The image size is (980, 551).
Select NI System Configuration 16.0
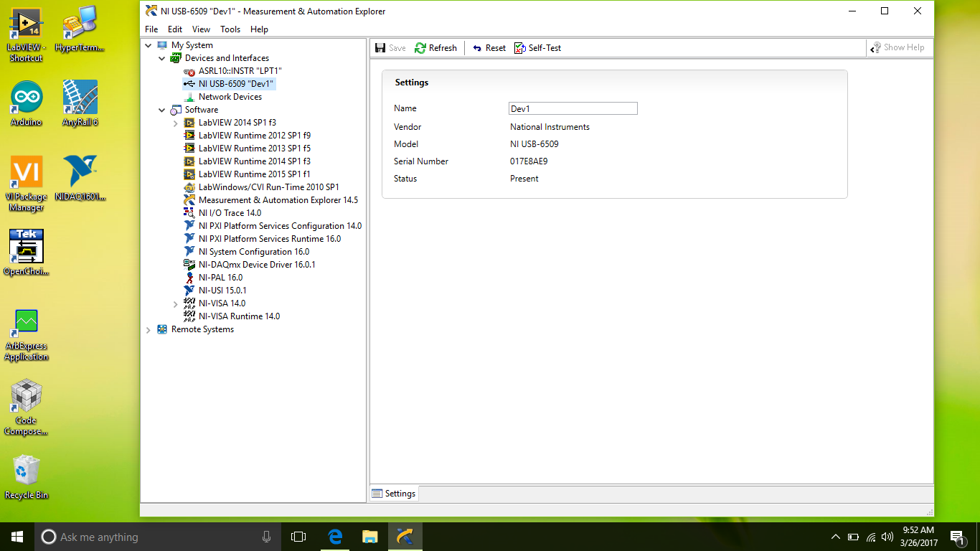254,252
